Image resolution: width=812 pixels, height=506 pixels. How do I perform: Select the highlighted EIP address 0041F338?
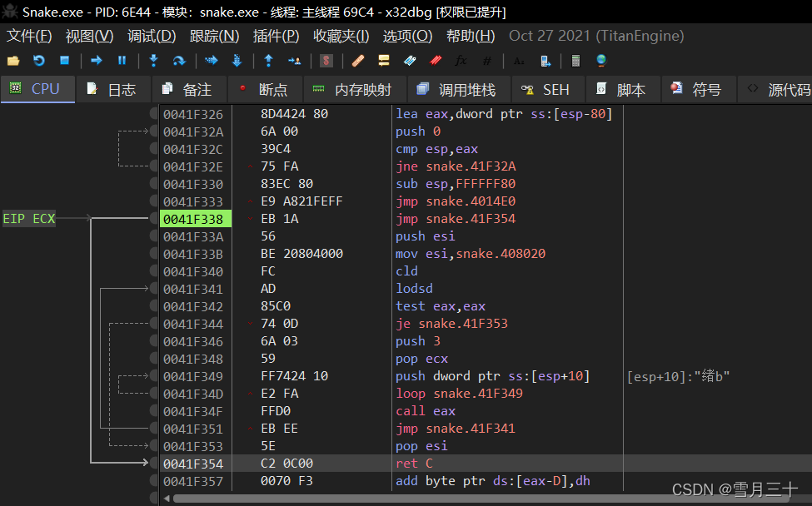pyautogui.click(x=195, y=219)
